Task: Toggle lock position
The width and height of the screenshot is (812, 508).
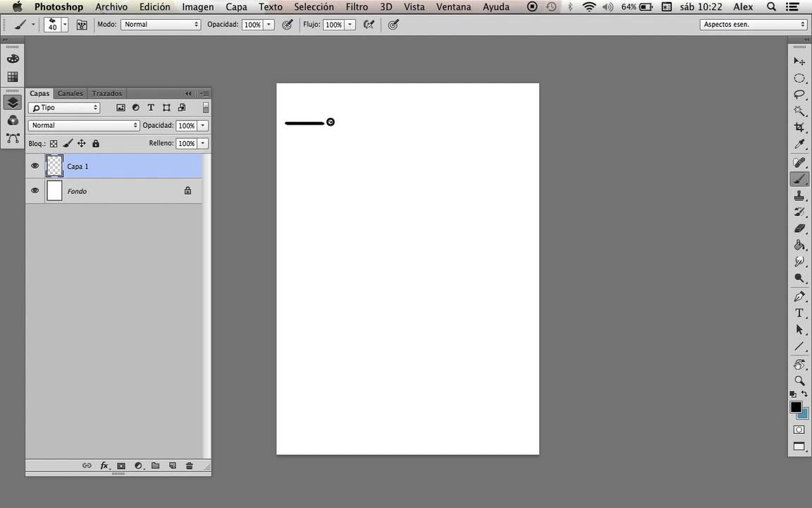Action: click(82, 144)
